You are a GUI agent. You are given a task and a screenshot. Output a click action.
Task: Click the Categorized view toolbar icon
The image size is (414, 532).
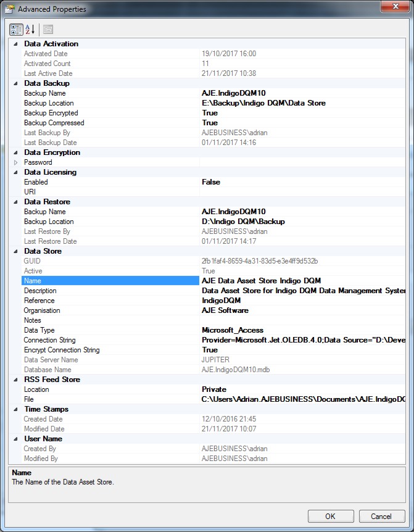point(16,30)
